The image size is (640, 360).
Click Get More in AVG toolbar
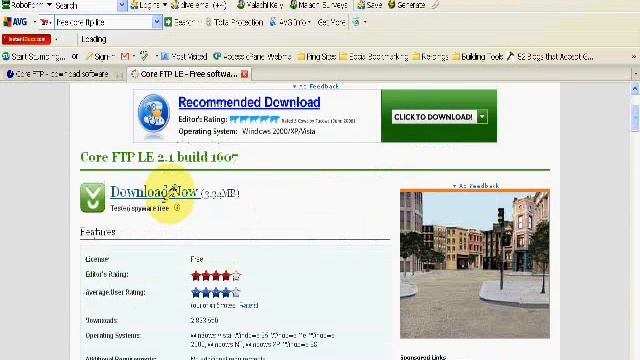pos(331,22)
